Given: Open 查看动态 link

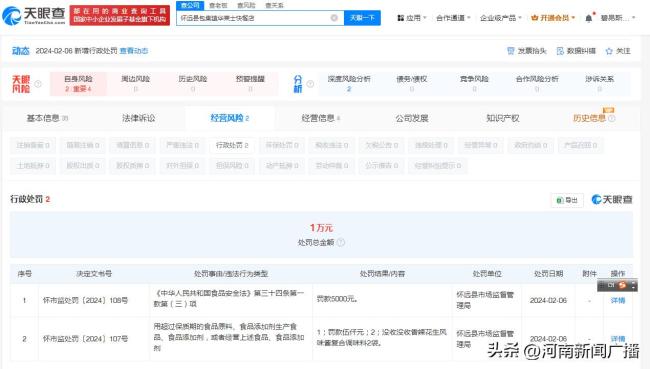Looking at the screenshot, I should [134, 51].
